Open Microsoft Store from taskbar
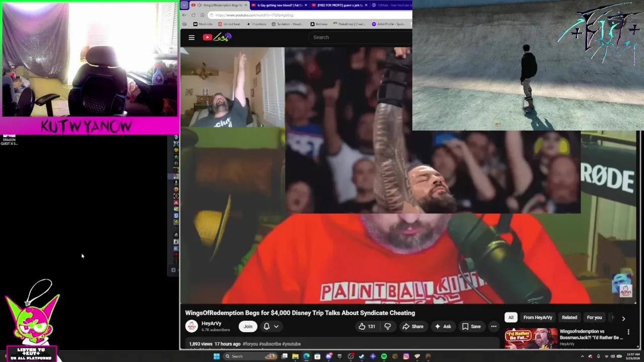This screenshot has width=644, height=362. click(x=317, y=356)
